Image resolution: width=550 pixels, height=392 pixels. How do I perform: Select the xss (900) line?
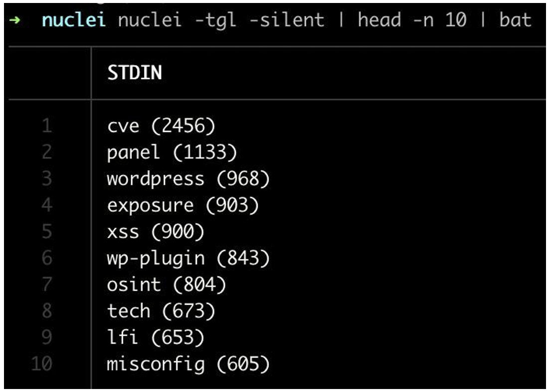[x=156, y=232]
